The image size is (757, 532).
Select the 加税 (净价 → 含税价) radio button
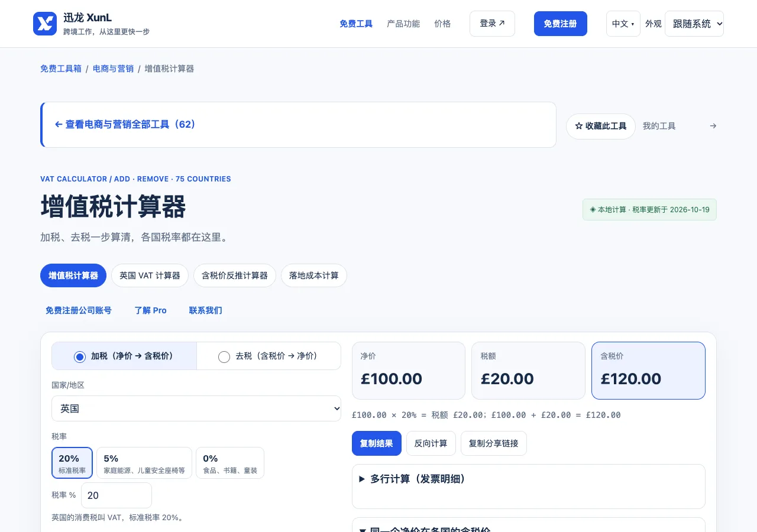80,356
